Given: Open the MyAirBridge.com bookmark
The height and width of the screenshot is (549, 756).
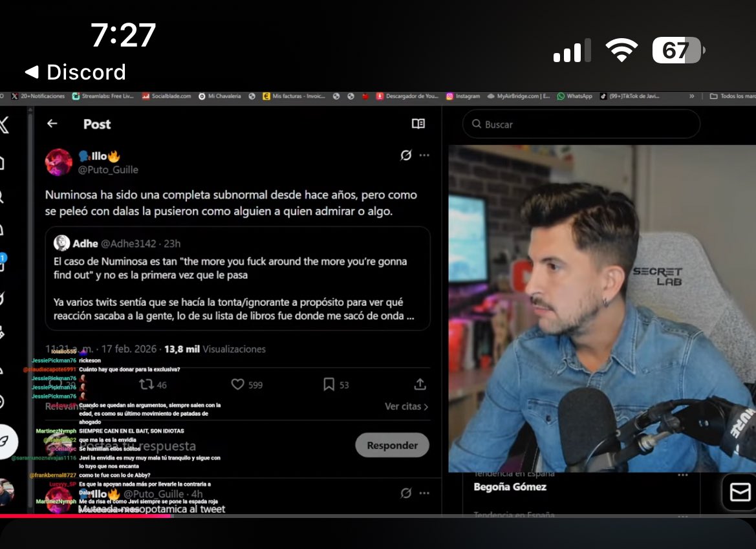Looking at the screenshot, I should point(518,96).
